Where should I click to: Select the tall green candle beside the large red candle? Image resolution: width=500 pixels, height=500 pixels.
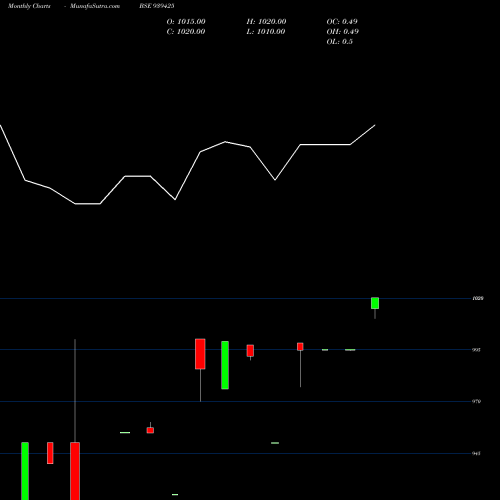225,365
